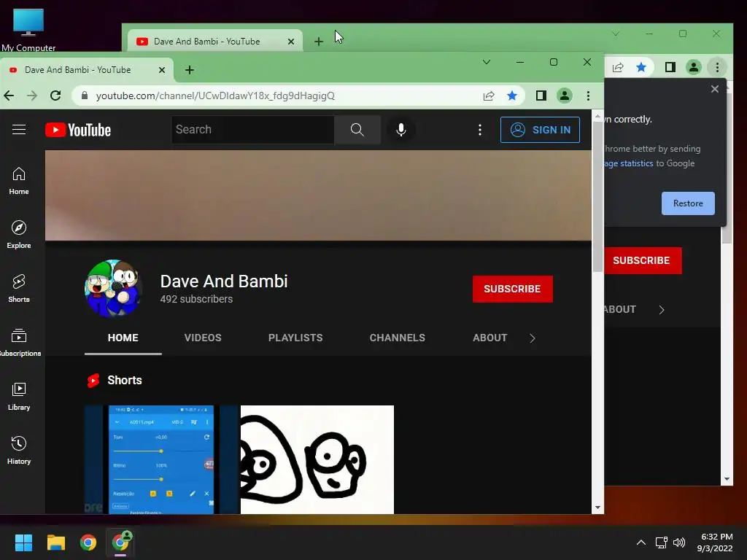Click the Restore button in the popup

click(x=688, y=203)
